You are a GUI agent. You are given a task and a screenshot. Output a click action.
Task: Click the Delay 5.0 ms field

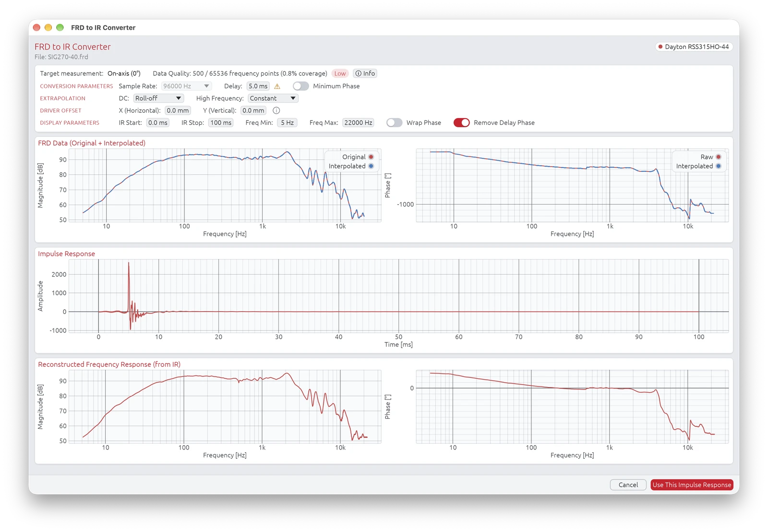[x=258, y=86]
